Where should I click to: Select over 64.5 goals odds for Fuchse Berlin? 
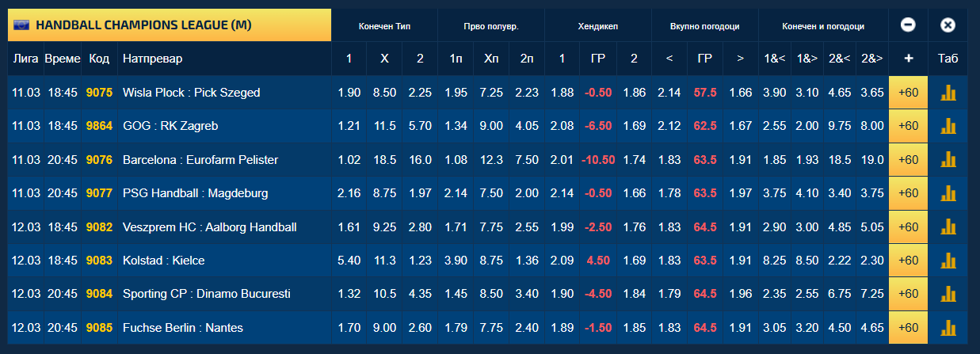pos(740,328)
